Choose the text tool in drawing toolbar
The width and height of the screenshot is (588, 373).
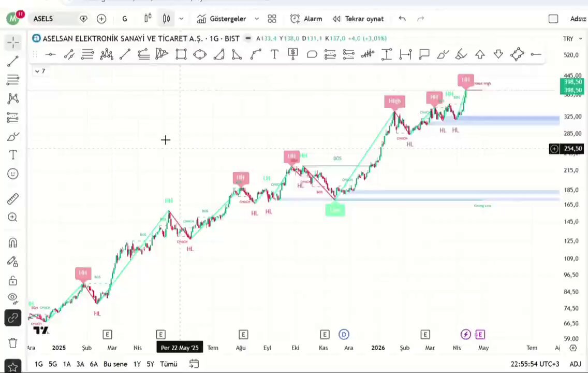click(274, 54)
